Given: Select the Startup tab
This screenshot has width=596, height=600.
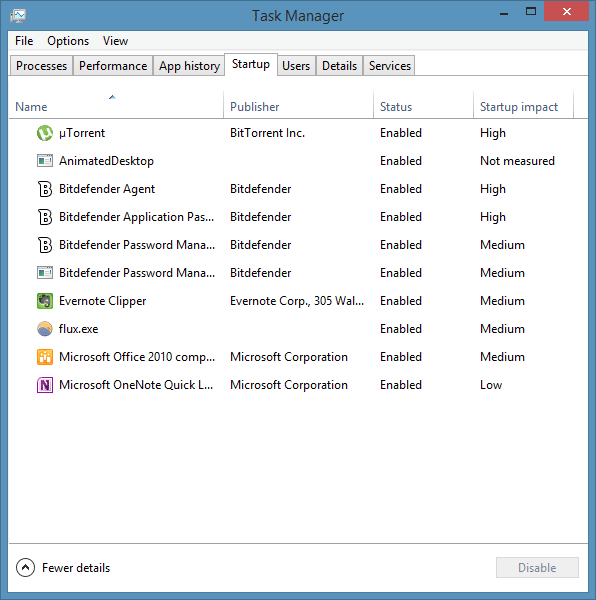Looking at the screenshot, I should [x=251, y=64].
